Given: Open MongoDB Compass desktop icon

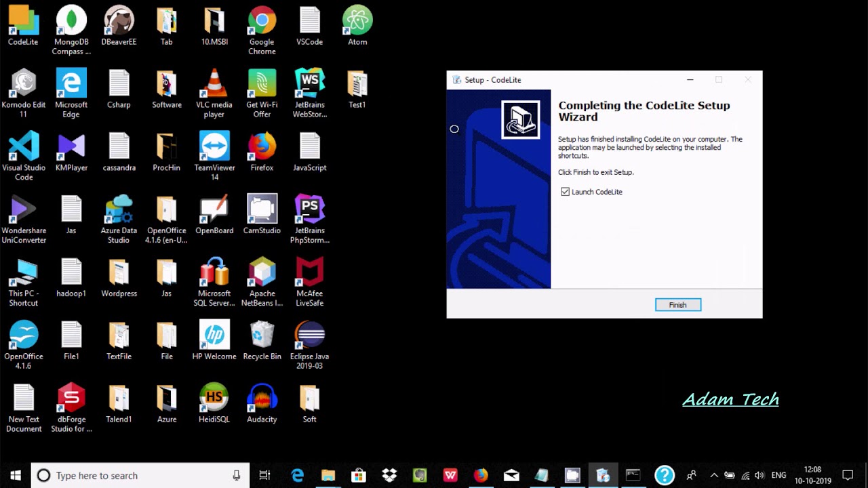Looking at the screenshot, I should (71, 30).
